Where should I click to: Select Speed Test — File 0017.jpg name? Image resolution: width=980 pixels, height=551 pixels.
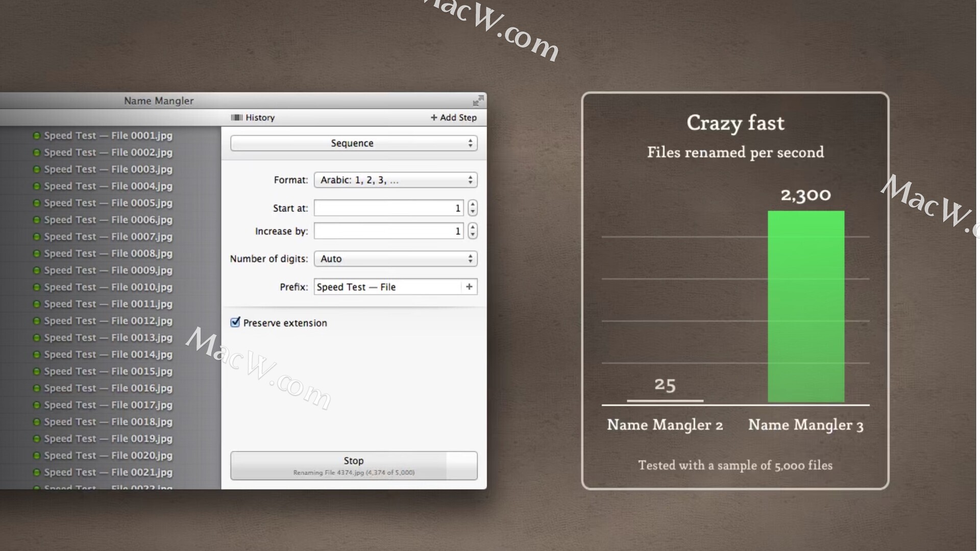click(108, 405)
